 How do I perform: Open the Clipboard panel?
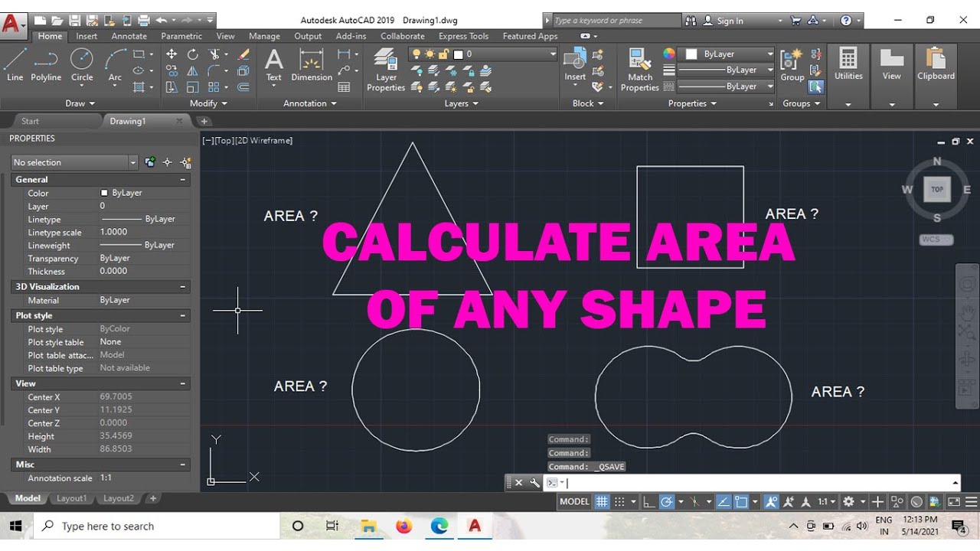[936, 64]
